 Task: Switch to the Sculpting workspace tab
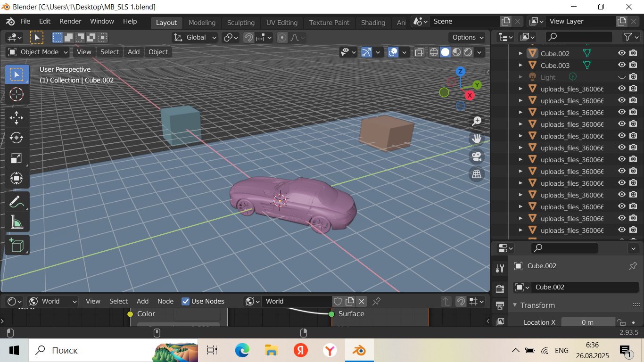click(x=240, y=23)
